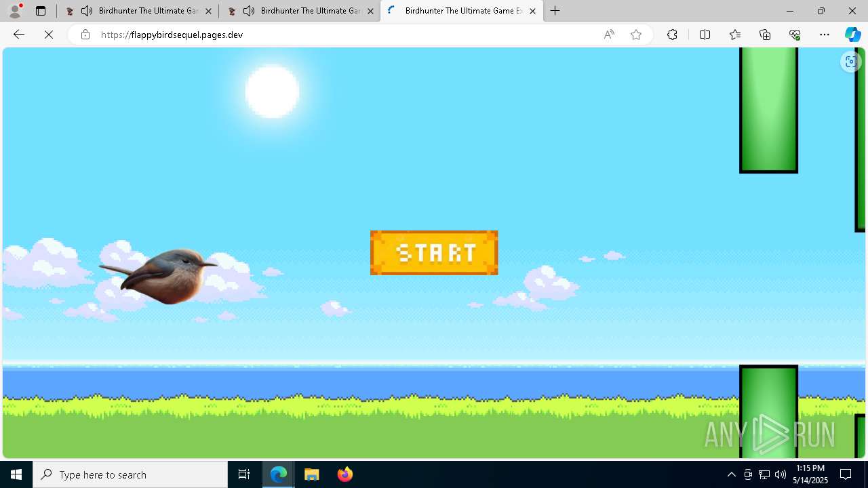Open the Copilot sidebar icon
The image size is (868, 488).
(853, 35)
